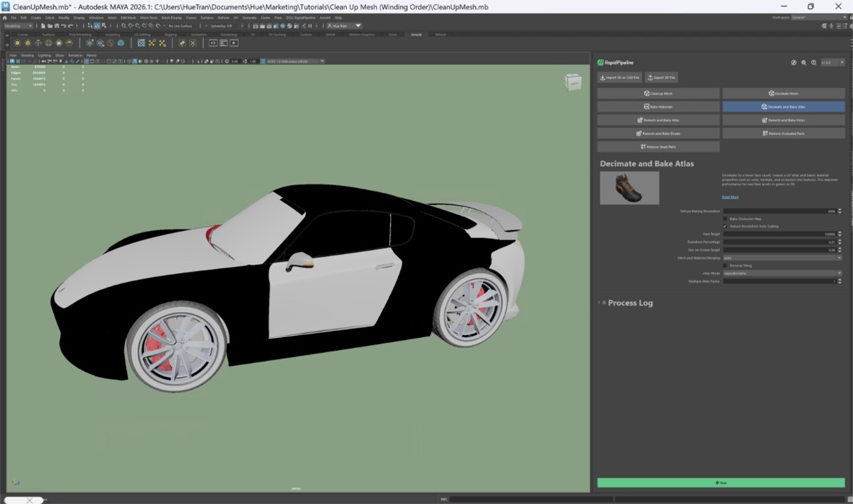Click the shoe preview thumbnail
The height and width of the screenshot is (504, 853).
[629, 188]
